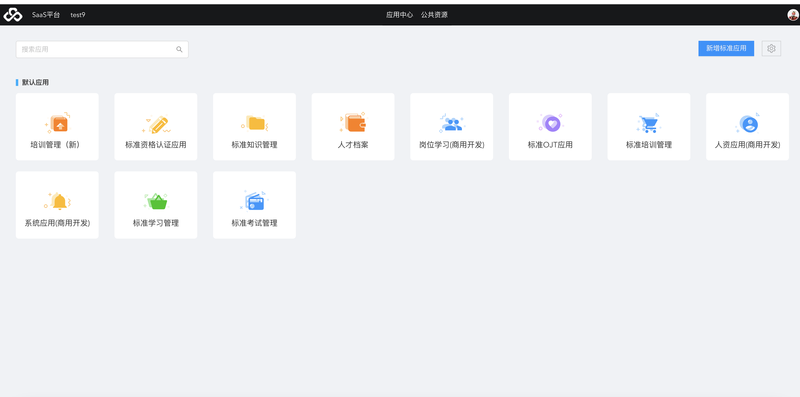800x397 pixels.
Task: Open the user avatar menu
Action: click(x=792, y=15)
